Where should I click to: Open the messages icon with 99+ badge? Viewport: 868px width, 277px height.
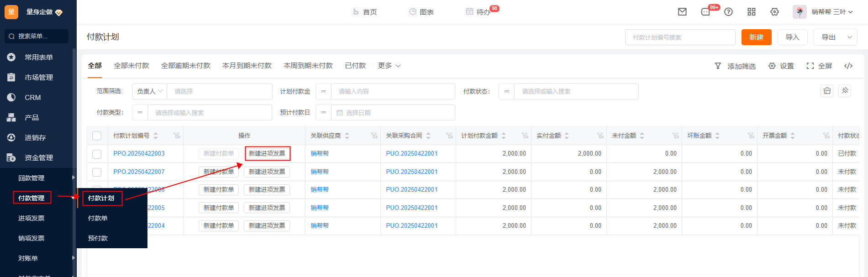click(x=706, y=12)
